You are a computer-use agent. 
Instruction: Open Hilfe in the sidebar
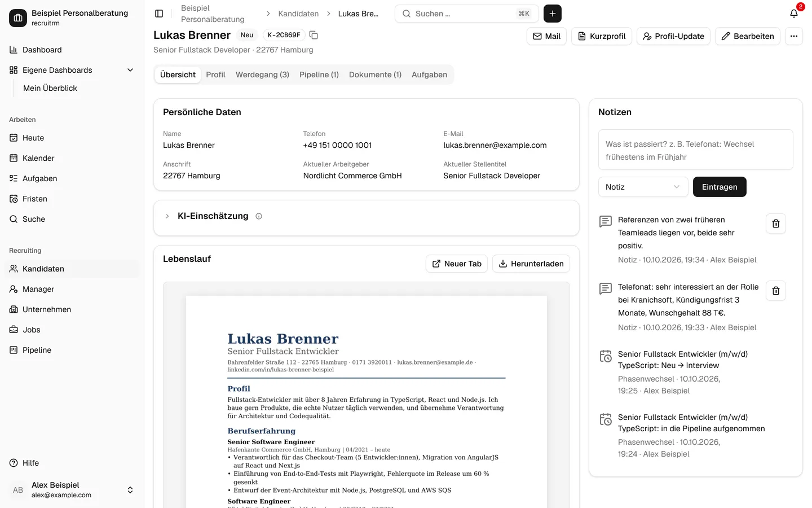tap(71, 463)
